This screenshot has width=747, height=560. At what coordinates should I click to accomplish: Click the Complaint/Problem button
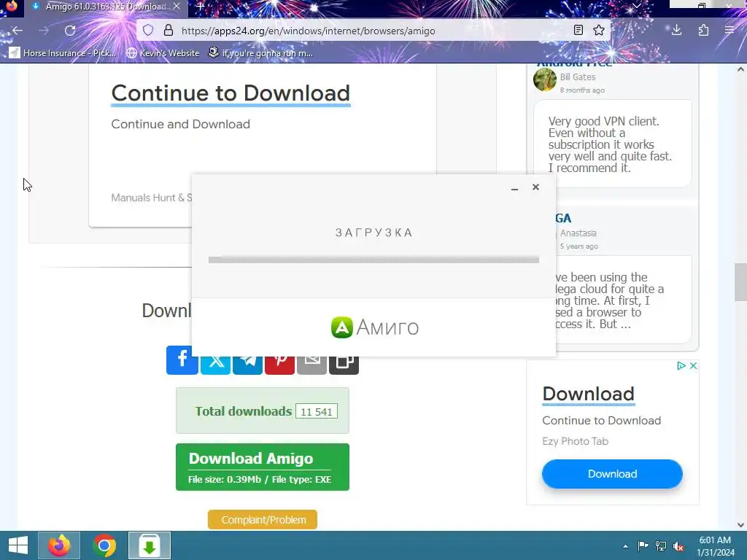(263, 519)
